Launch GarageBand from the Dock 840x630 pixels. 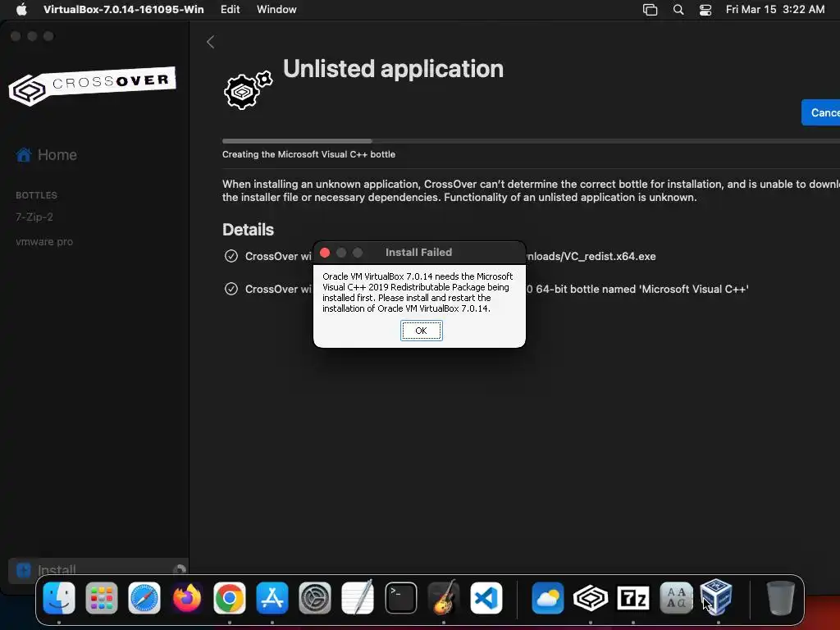coord(444,598)
